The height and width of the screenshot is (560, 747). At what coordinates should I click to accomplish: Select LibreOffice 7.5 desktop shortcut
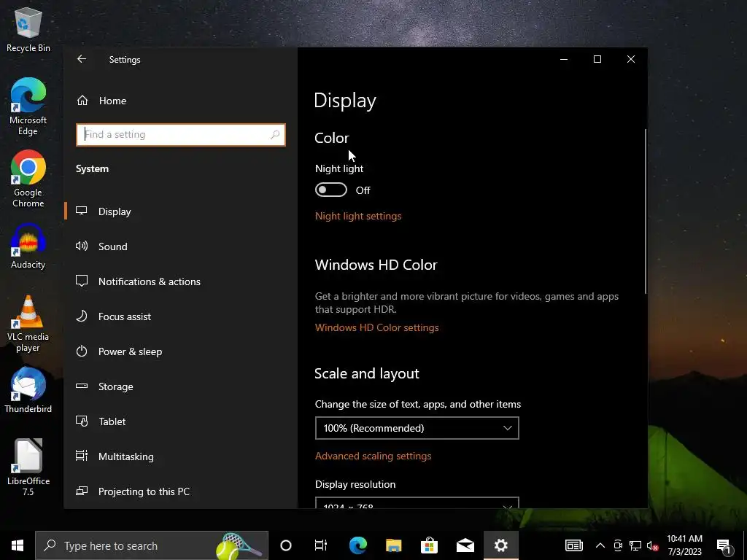28,467
